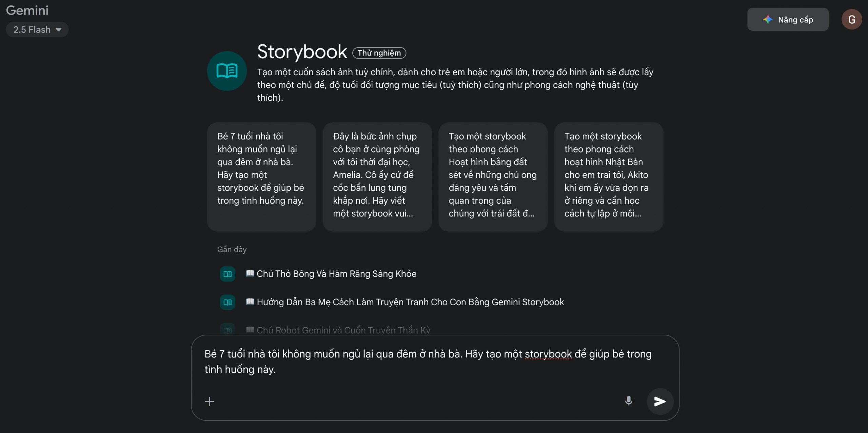Viewport: 868px width, 433px height.
Task: Choose the Amelia roommate suggestion card
Action: coord(377,177)
